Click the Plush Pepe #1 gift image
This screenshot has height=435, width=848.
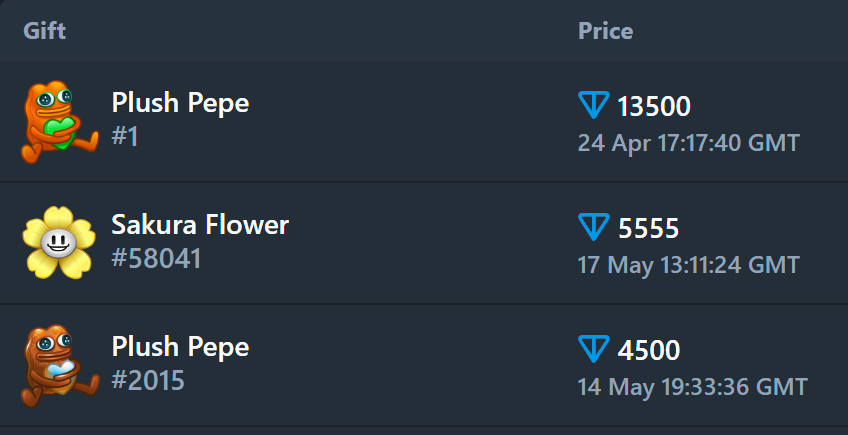(59, 121)
